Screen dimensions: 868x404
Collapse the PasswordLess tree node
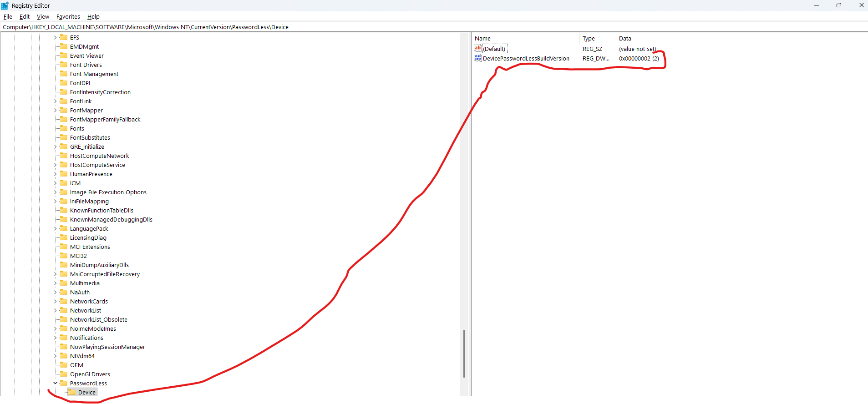point(56,383)
